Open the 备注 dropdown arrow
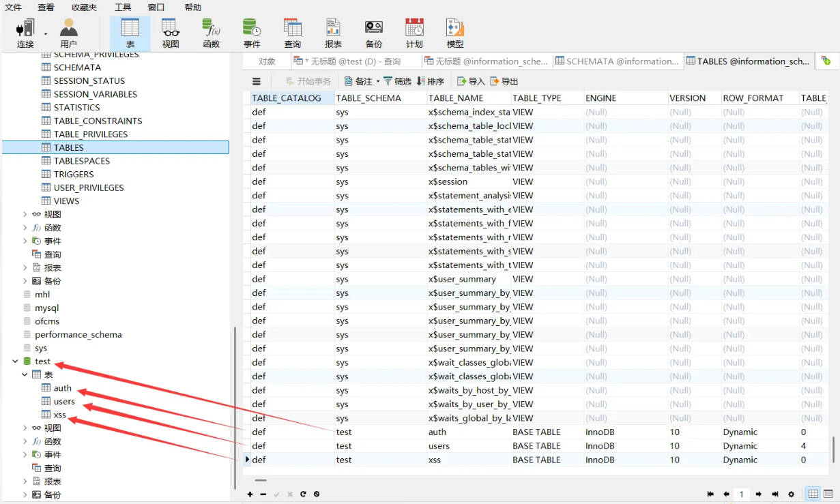The image size is (840, 504). click(377, 81)
